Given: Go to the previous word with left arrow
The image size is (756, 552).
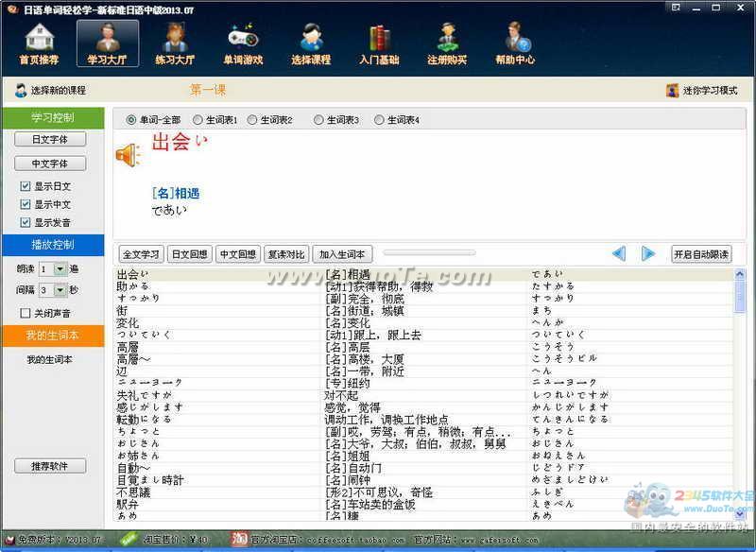Looking at the screenshot, I should pyautogui.click(x=619, y=253).
